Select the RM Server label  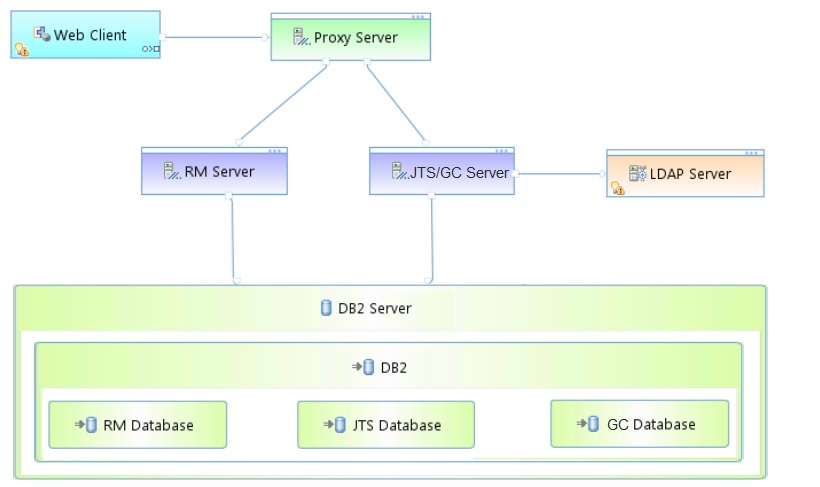coord(219,172)
